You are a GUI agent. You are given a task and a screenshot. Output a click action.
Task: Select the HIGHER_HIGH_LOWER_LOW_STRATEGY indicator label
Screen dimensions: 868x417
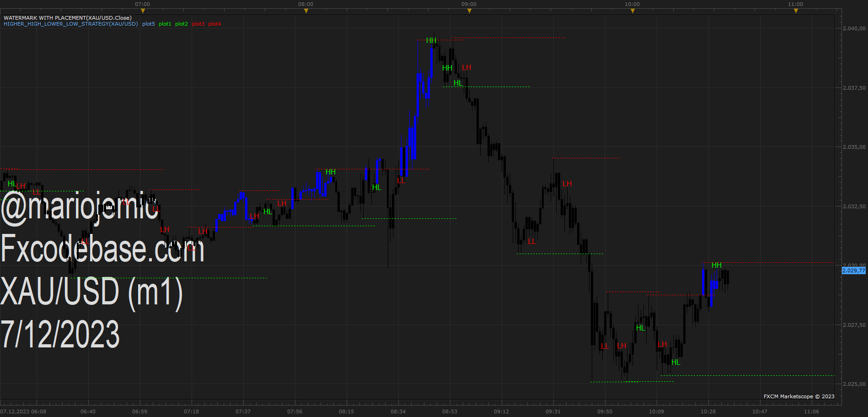(71, 24)
